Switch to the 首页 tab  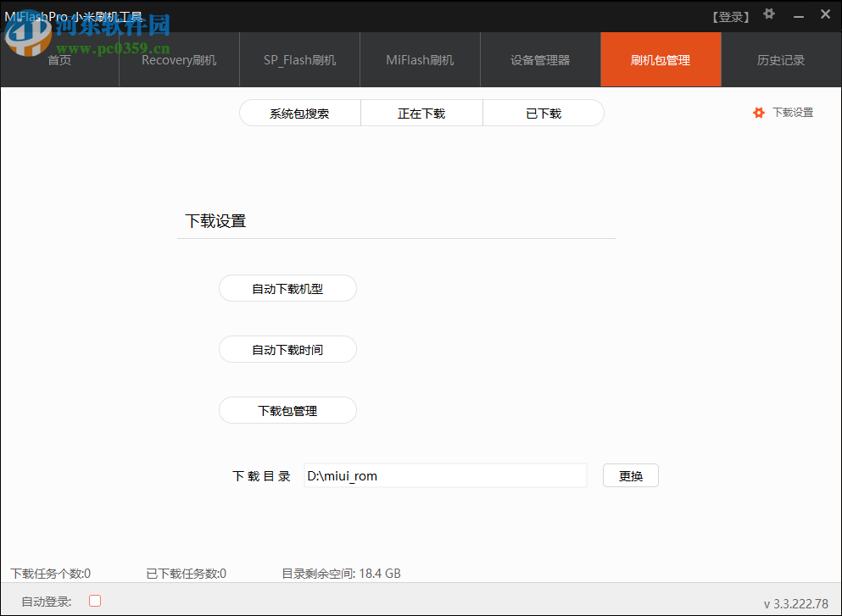click(x=59, y=59)
